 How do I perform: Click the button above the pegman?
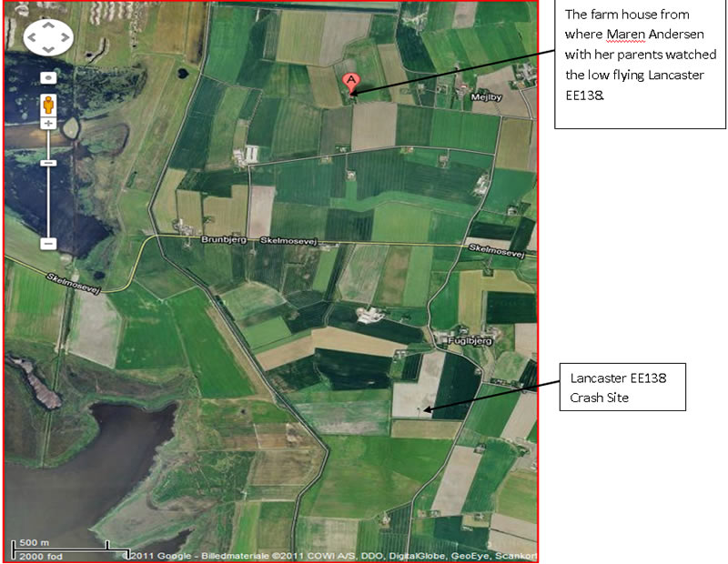48,77
